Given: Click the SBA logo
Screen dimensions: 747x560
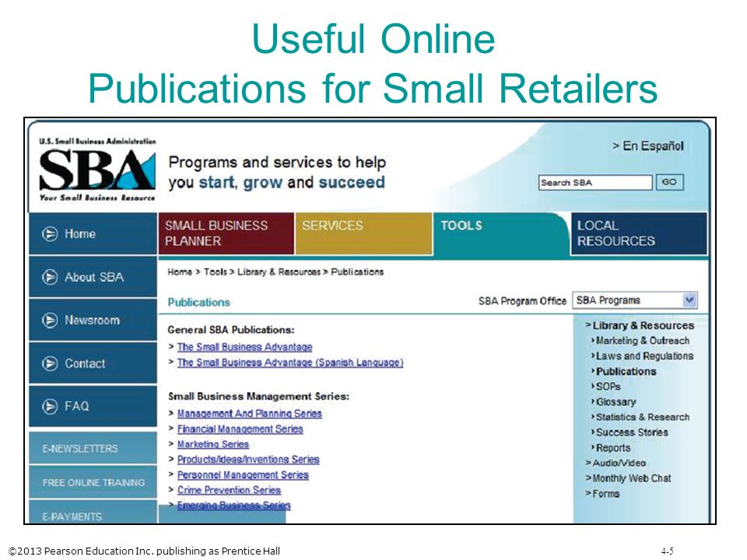Looking at the screenshot, I should coord(97,170).
